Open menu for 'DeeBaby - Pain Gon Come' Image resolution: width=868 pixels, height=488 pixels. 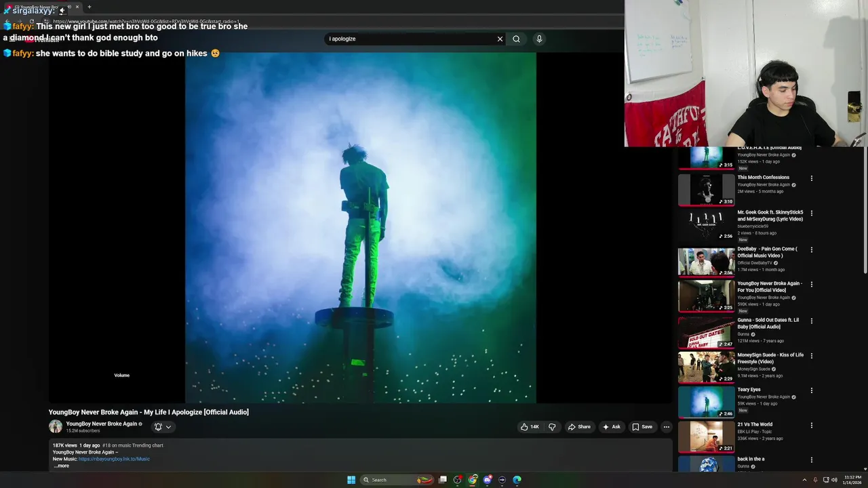click(812, 249)
